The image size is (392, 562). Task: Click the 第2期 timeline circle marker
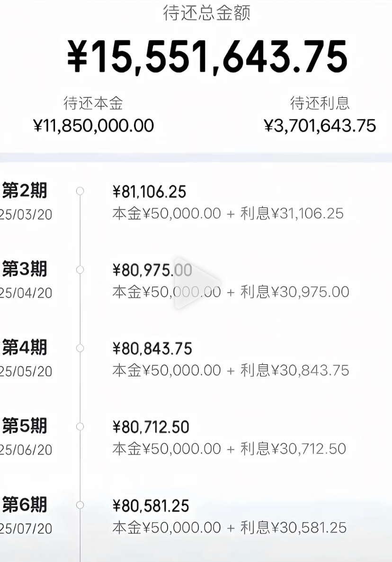80,191
